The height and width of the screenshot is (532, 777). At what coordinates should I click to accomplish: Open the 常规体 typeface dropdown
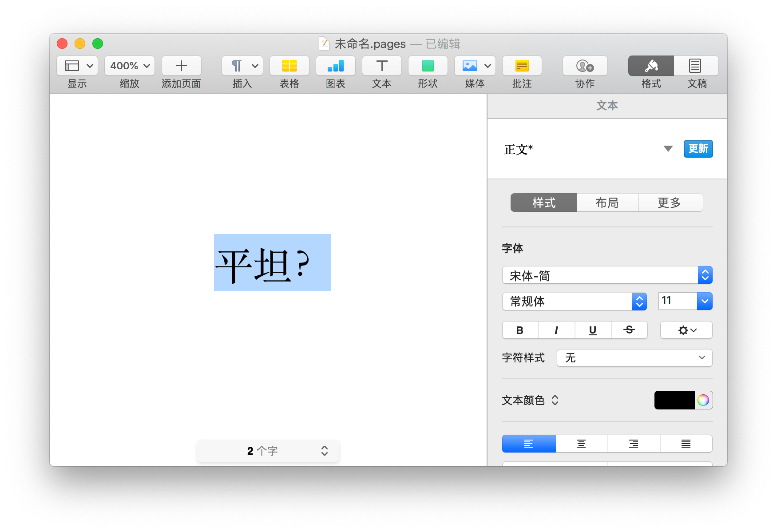point(575,302)
